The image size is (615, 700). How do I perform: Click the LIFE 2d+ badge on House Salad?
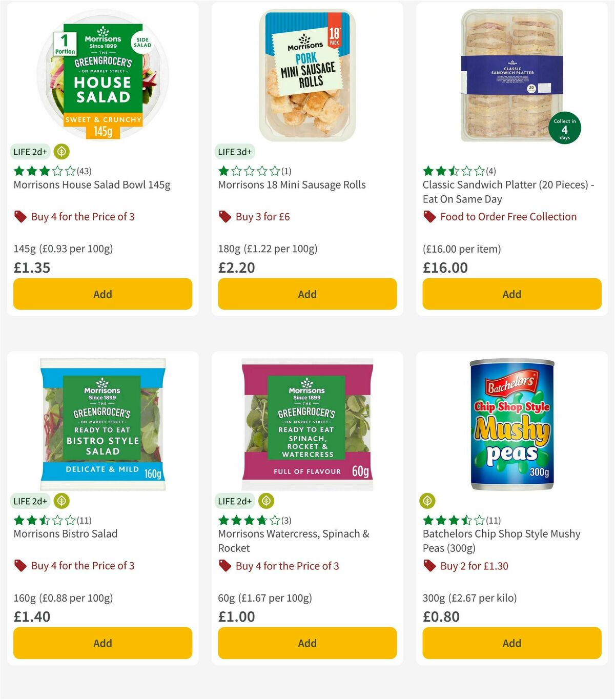[x=30, y=152]
